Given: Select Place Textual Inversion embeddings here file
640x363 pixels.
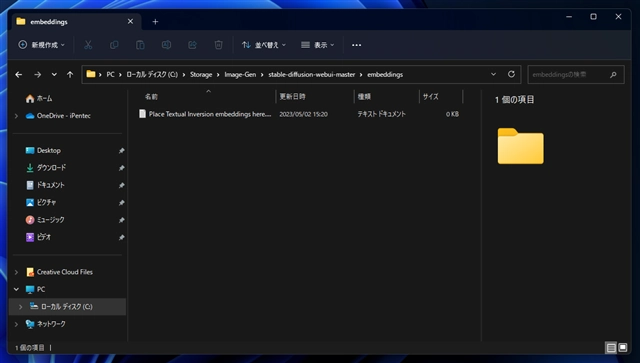Looking at the screenshot, I should 205,114.
